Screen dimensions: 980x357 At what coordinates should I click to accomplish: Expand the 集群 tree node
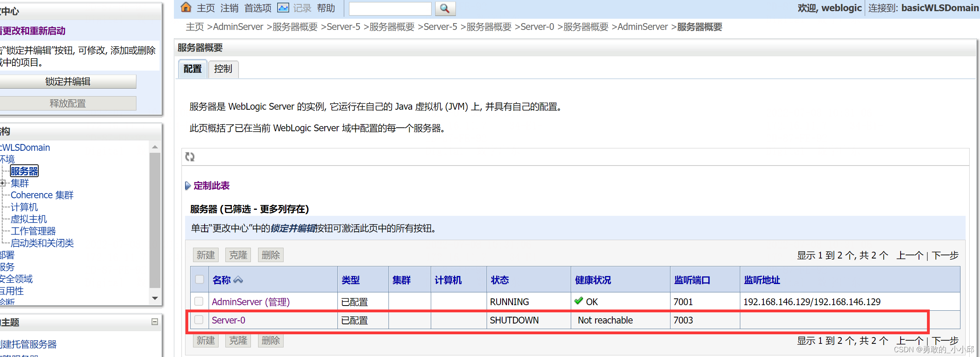click(x=3, y=183)
